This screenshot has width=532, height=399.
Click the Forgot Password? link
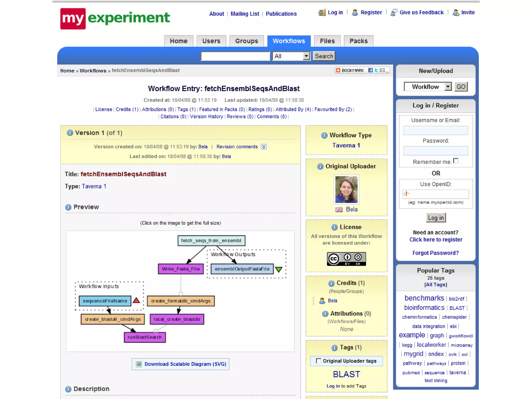click(435, 253)
